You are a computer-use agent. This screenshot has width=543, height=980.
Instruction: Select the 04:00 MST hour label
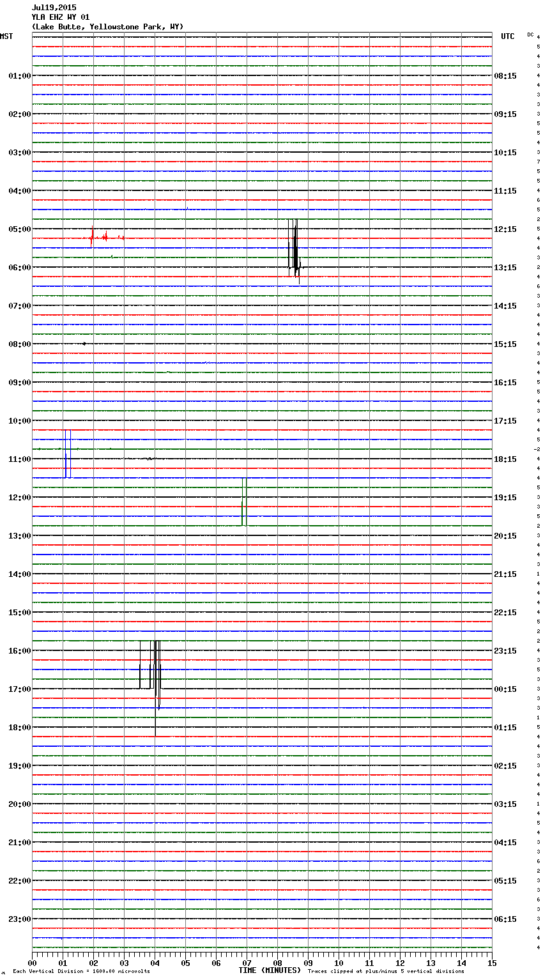point(19,190)
